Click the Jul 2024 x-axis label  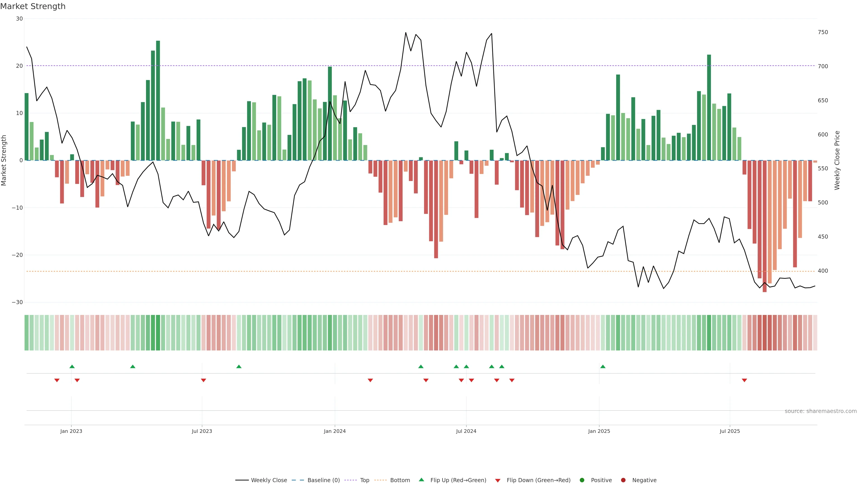pos(466,431)
